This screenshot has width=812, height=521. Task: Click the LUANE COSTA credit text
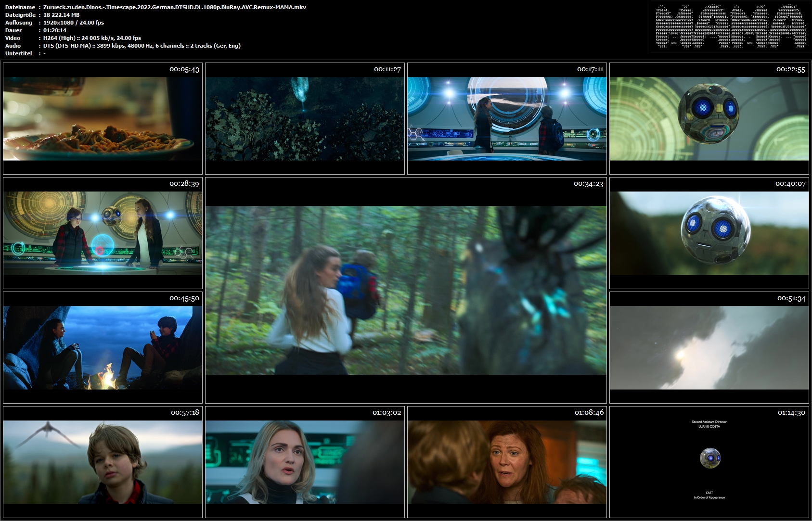pos(709,427)
